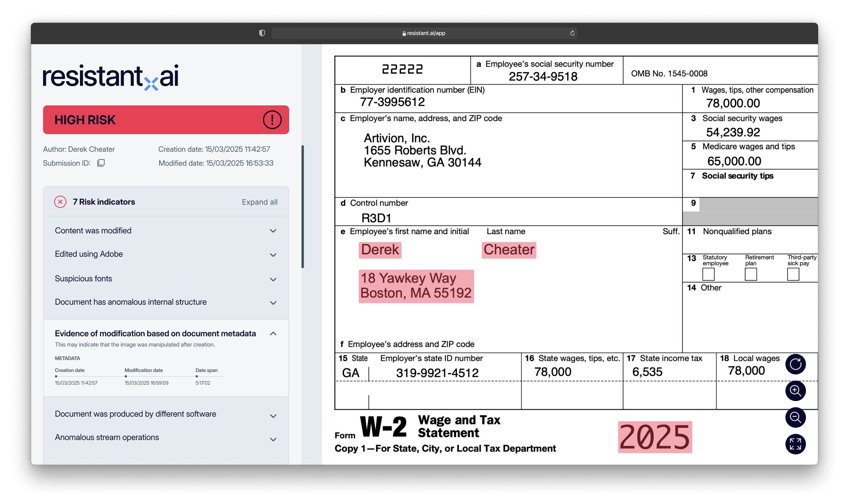Collapse the Evidence of modification metadata section
The image size is (849, 504).
click(x=273, y=334)
